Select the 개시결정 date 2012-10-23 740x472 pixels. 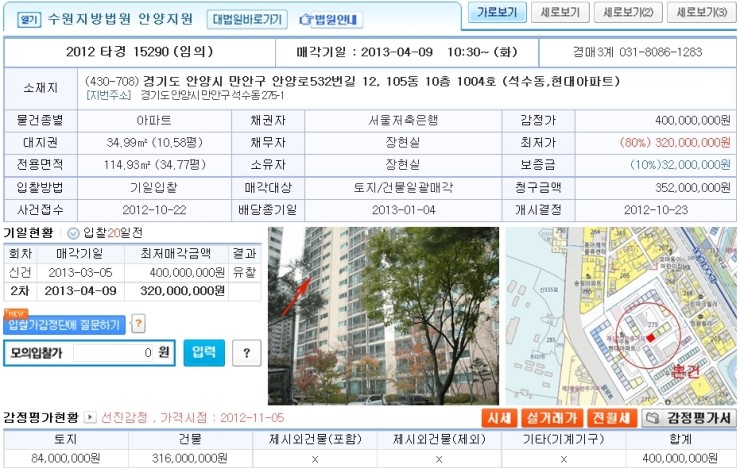pos(656,210)
